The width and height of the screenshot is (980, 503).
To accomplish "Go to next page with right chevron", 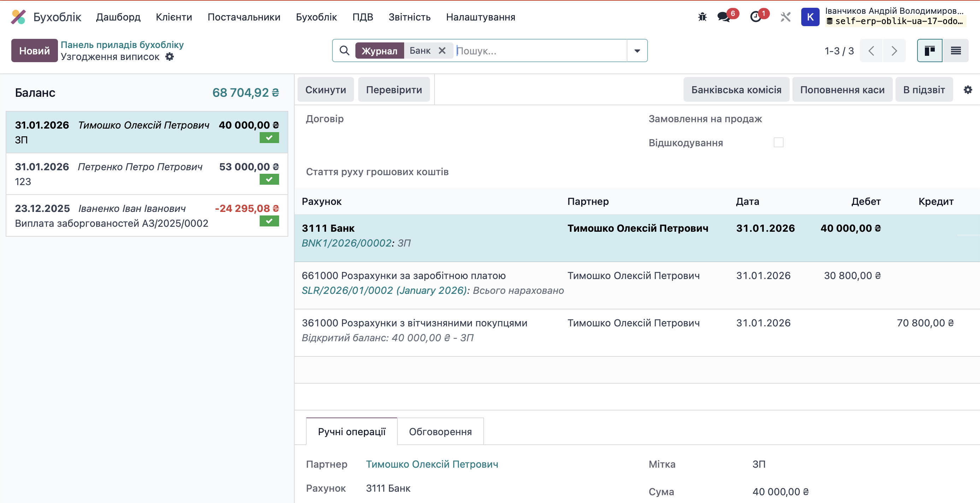I will (894, 50).
